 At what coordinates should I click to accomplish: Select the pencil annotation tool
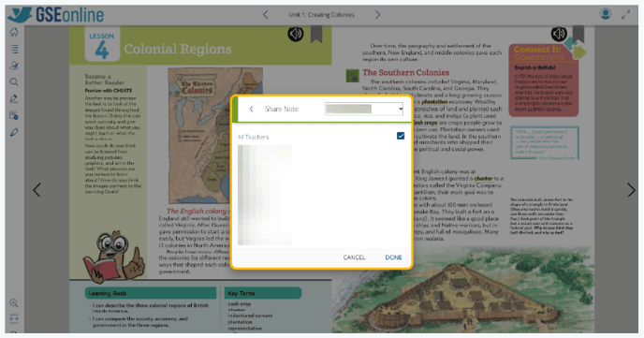(x=14, y=132)
